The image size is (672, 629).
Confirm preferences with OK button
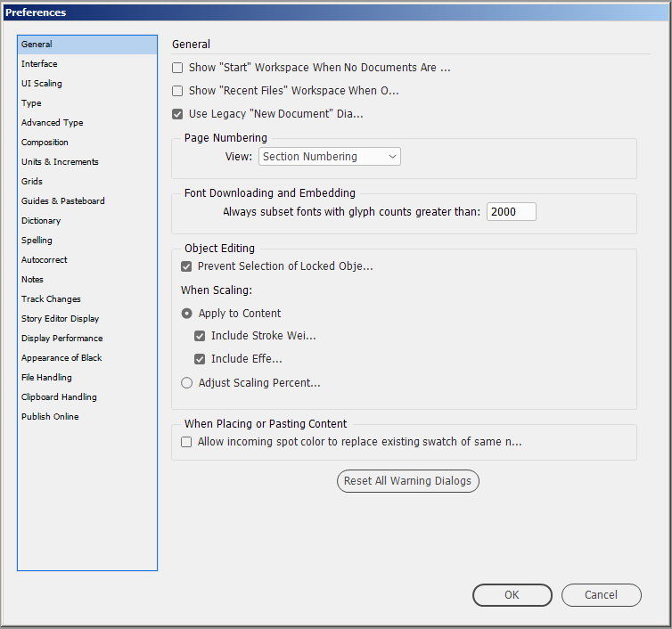click(x=512, y=595)
